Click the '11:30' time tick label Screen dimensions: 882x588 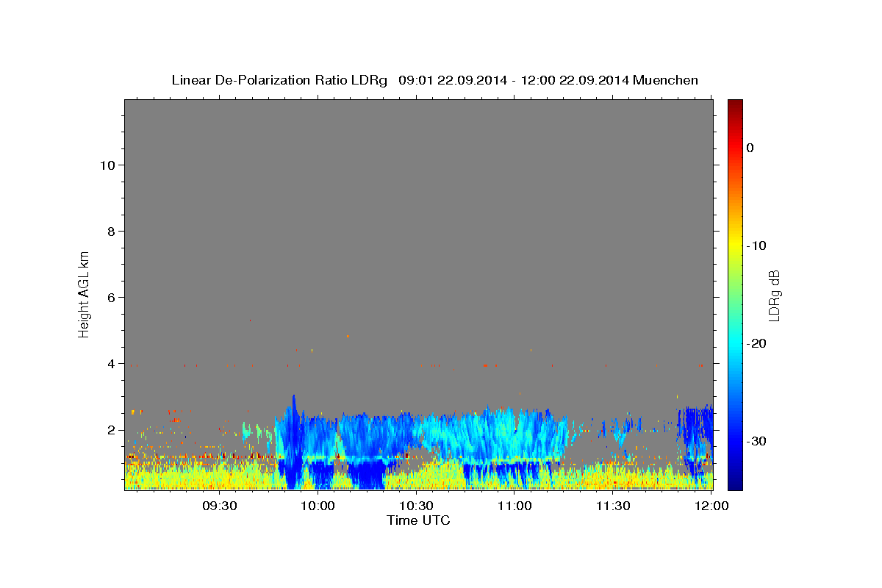click(x=613, y=506)
